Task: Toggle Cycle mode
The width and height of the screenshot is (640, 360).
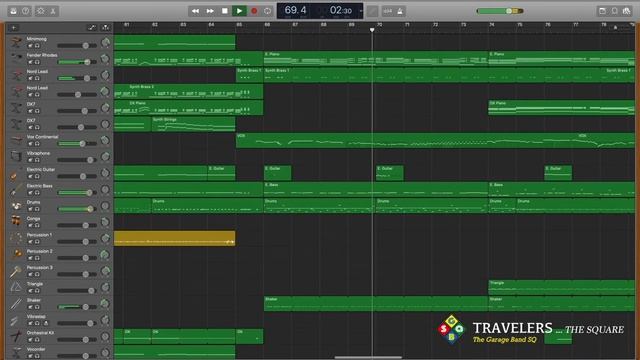Action: tap(267, 11)
